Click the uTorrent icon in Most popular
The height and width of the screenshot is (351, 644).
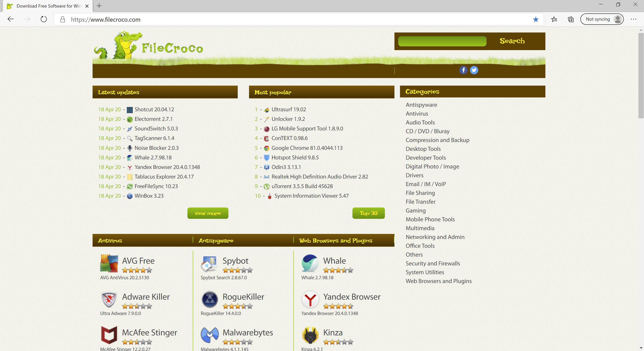click(267, 187)
